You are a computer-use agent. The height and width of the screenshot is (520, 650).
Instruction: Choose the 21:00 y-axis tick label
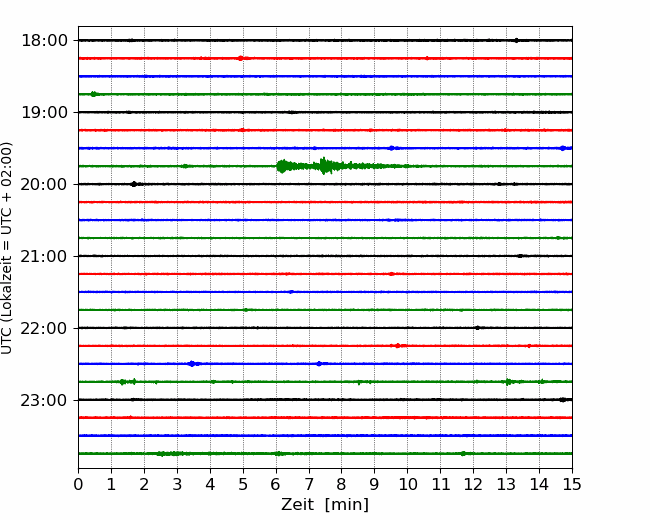[x=43, y=256]
